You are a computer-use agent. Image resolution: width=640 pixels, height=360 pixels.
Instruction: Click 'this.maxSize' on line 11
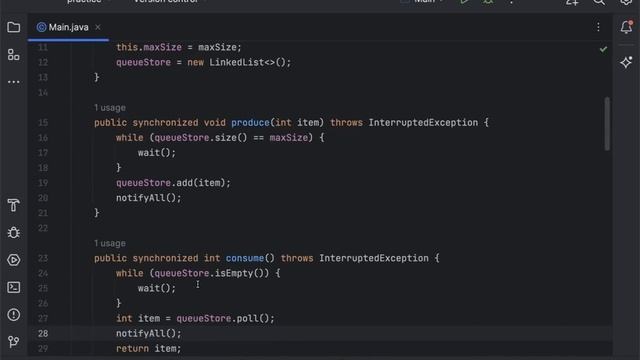pos(149,47)
